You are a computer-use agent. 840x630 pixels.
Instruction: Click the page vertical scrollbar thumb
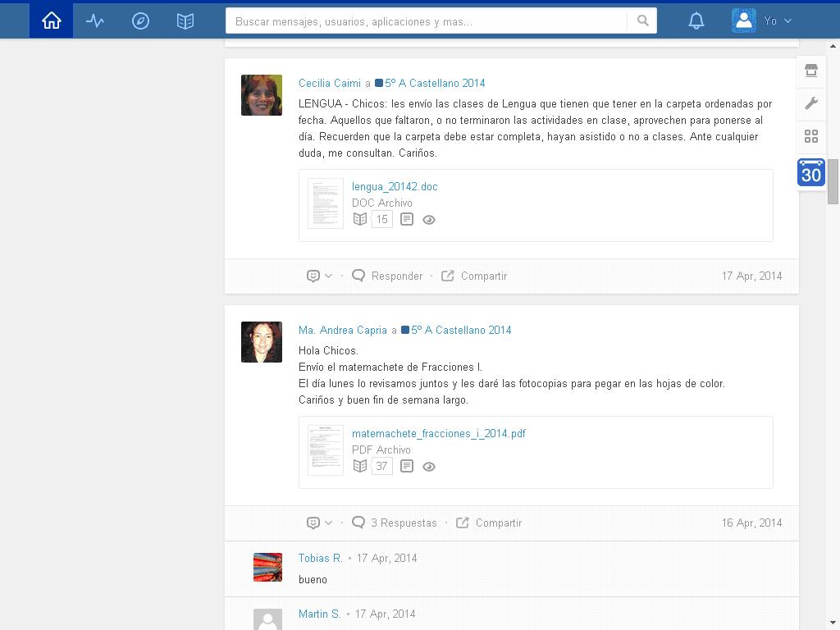tap(833, 181)
